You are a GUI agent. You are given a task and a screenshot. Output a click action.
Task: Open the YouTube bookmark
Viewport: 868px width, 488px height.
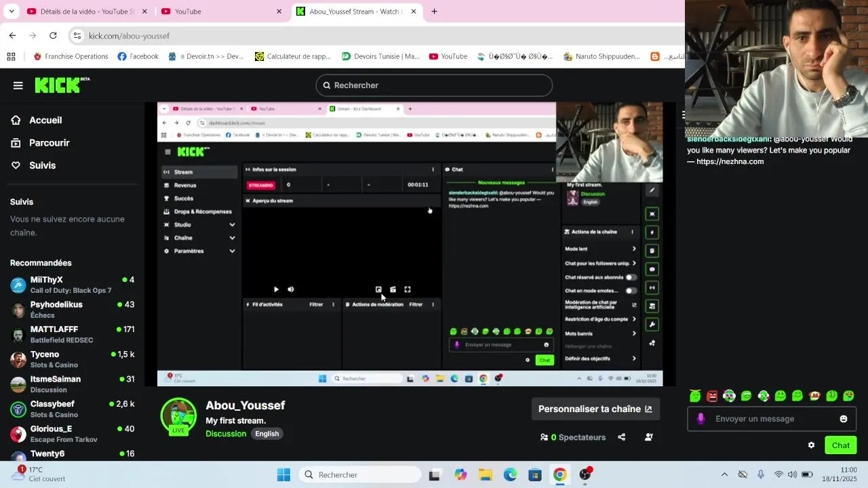click(448, 56)
